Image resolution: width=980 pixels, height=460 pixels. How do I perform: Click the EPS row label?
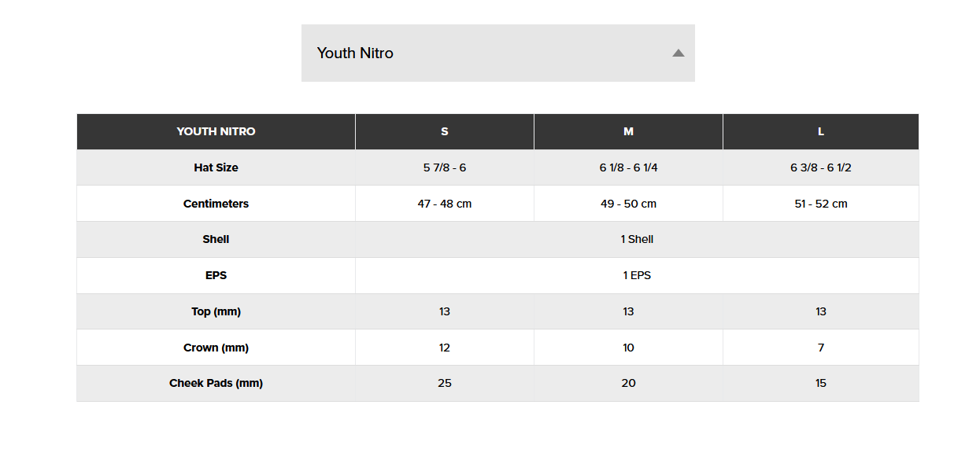point(216,275)
